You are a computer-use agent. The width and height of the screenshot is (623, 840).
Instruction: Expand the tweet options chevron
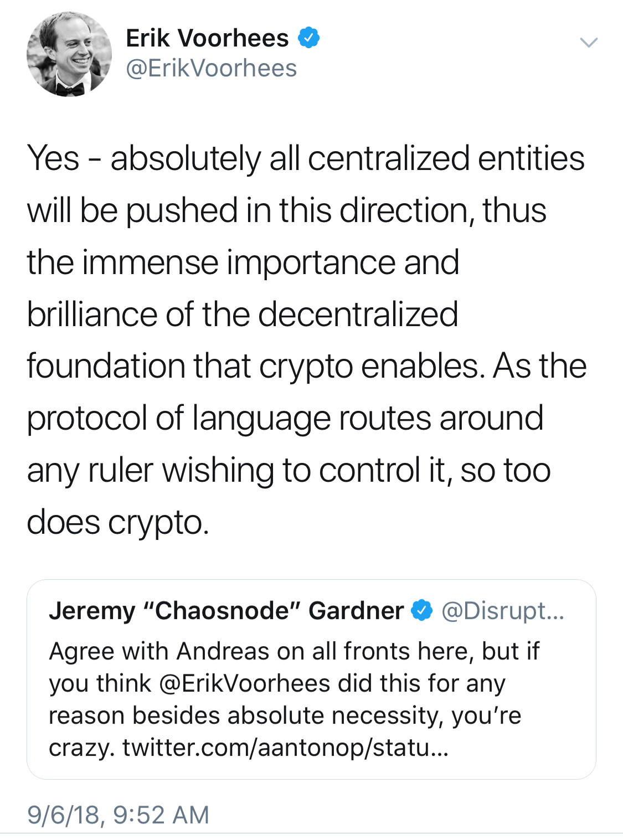tap(588, 42)
